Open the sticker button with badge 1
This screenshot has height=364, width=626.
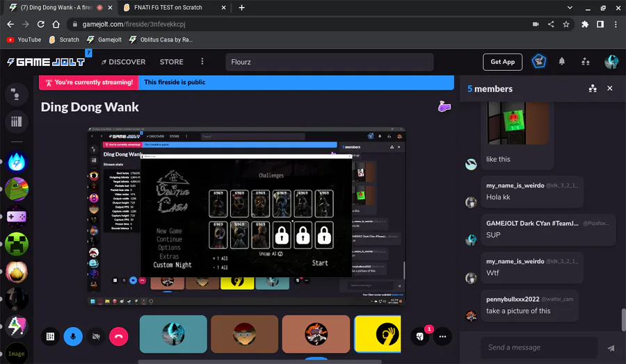[420, 336]
